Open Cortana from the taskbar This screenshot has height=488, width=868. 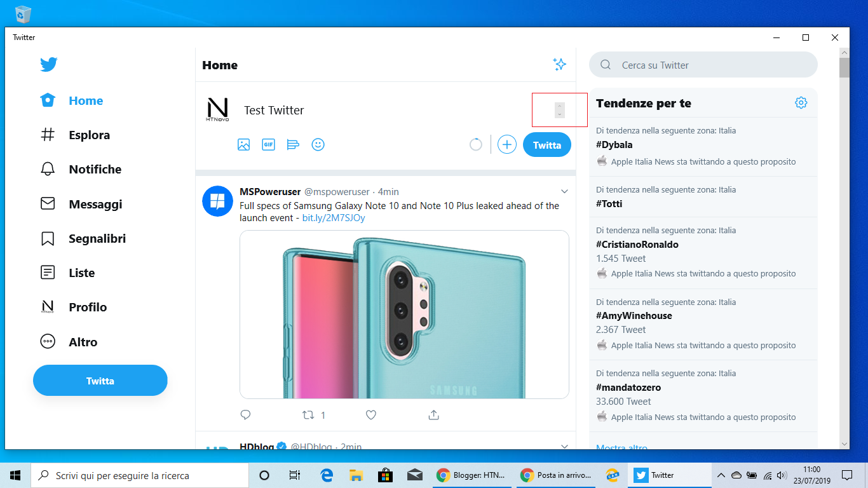[x=264, y=475]
